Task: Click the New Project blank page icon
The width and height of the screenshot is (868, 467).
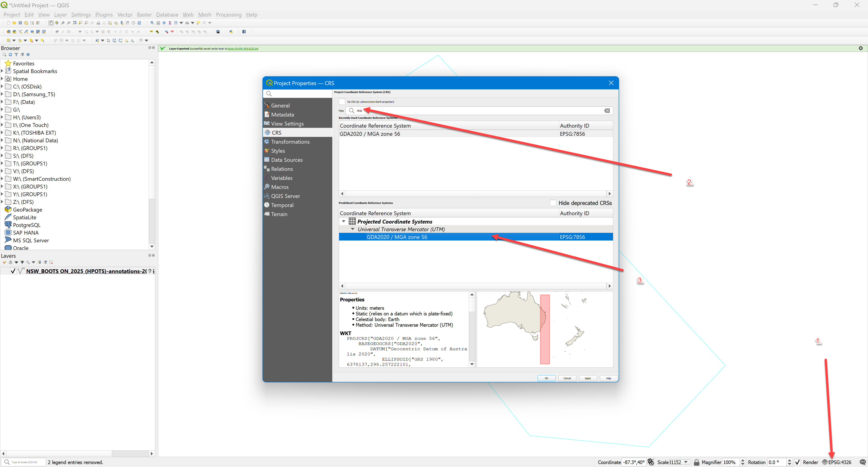Action: pos(8,23)
